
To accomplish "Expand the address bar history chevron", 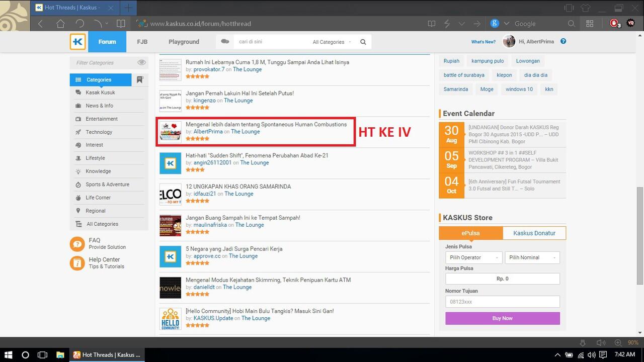I will 461,24.
